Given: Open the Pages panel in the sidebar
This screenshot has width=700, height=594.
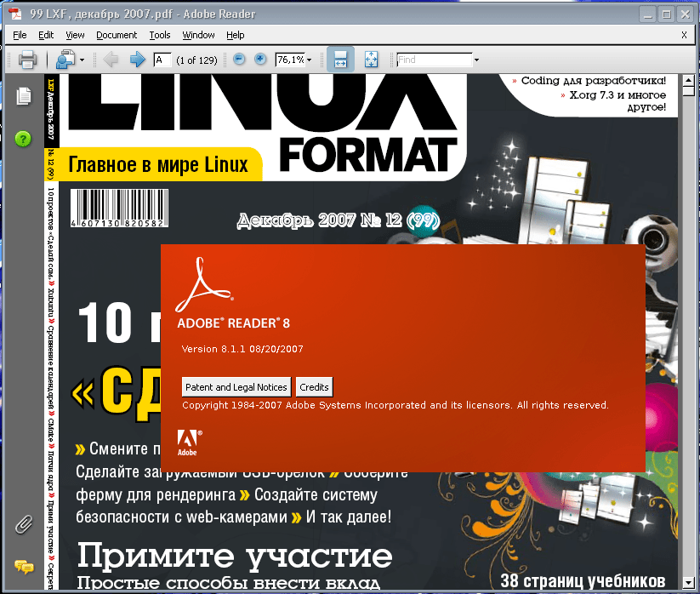Looking at the screenshot, I should (x=23, y=96).
